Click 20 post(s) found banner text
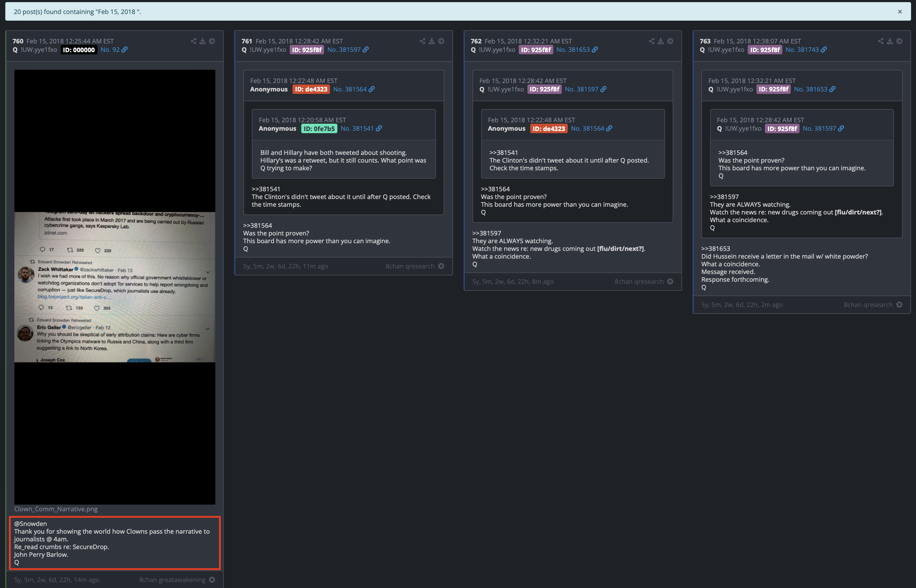916x588 pixels. click(77, 12)
